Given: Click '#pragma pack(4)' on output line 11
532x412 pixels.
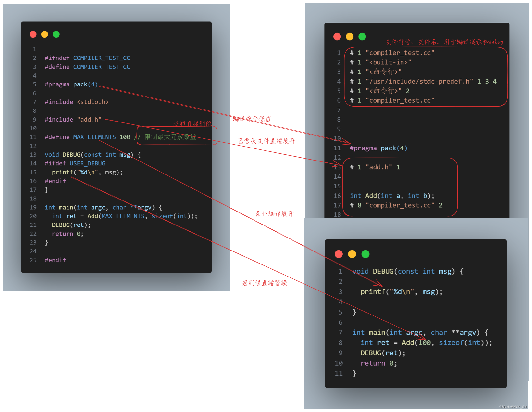Looking at the screenshot, I should 378,148.
